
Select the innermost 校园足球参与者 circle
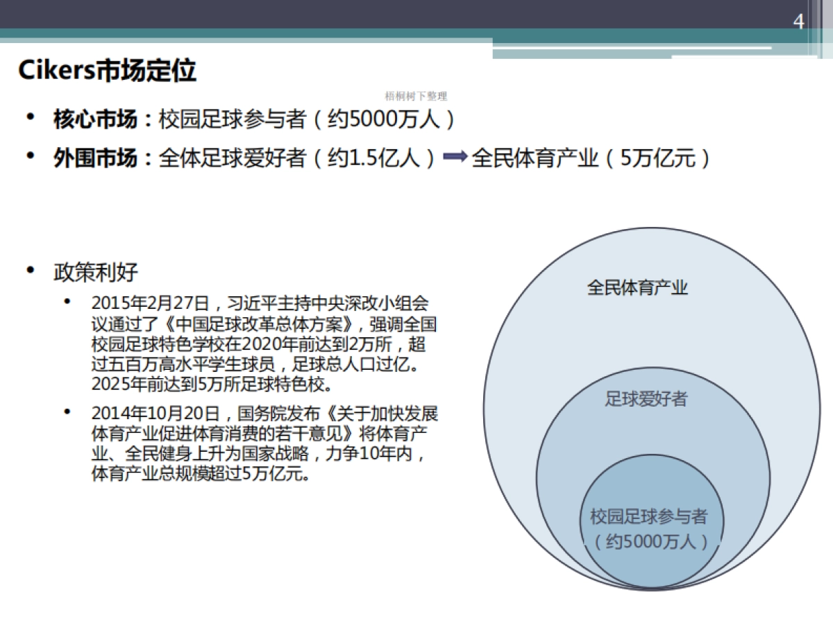tap(651, 520)
